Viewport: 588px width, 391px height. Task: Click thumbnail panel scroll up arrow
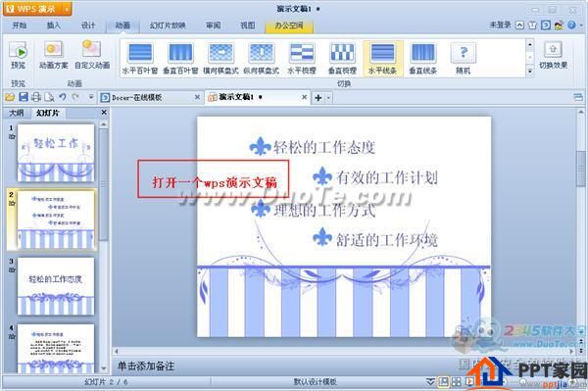pos(104,124)
